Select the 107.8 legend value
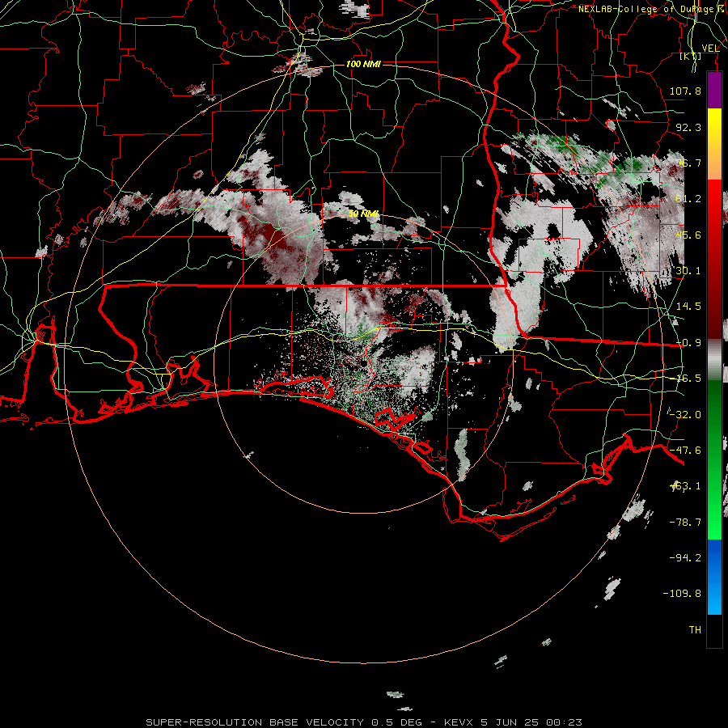Viewport: 728px width, 728px height. tap(685, 91)
